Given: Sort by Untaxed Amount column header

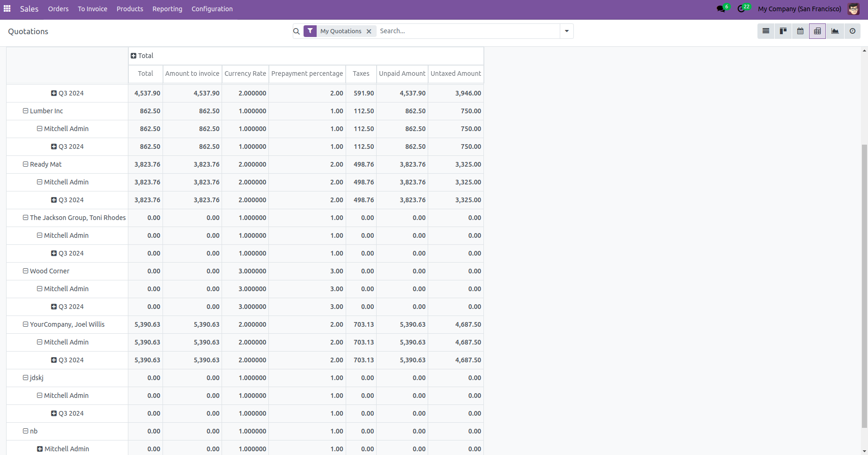Looking at the screenshot, I should tap(456, 73).
